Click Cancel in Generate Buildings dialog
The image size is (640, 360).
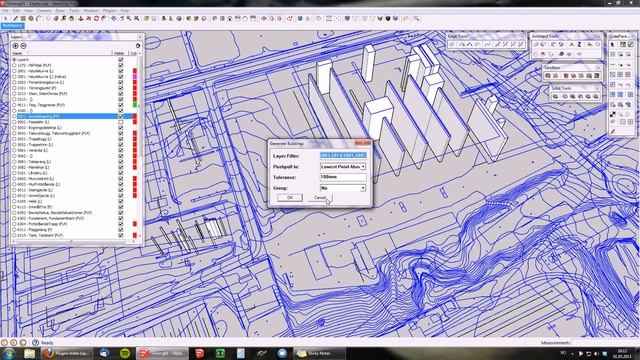click(x=320, y=198)
